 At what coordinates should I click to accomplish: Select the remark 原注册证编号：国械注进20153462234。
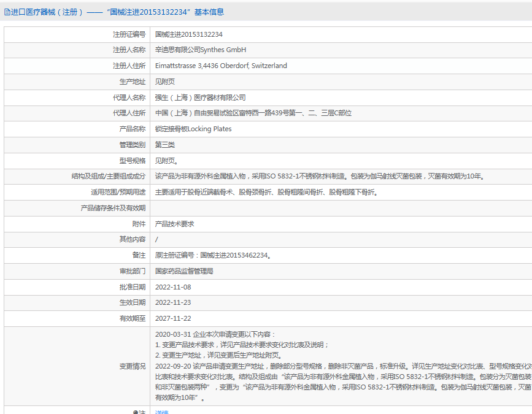(214, 255)
